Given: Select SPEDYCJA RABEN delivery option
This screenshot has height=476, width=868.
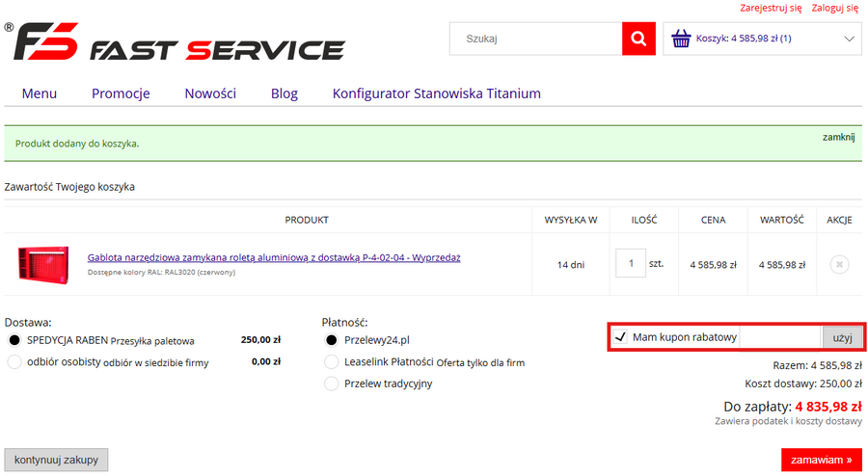Looking at the screenshot, I should point(14,340).
